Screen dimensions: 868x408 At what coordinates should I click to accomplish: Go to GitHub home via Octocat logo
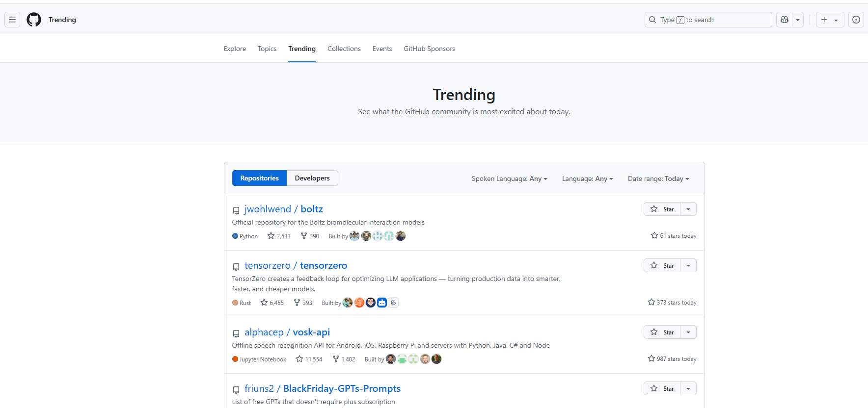tap(34, 20)
